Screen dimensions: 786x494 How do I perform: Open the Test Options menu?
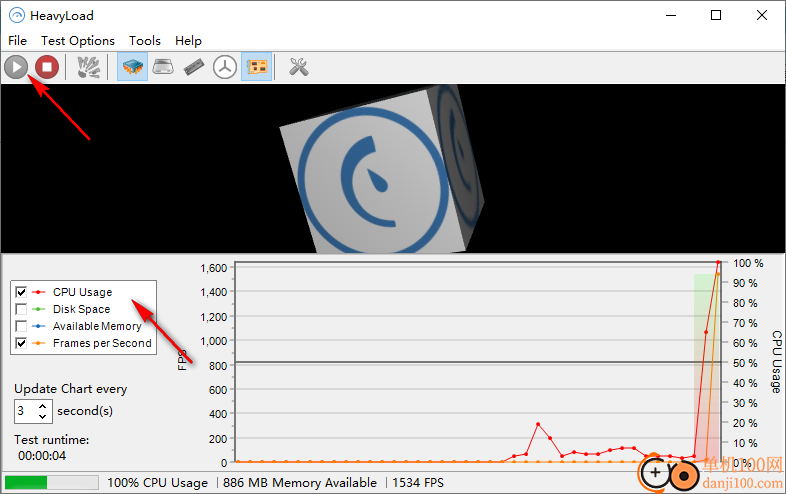tap(78, 41)
